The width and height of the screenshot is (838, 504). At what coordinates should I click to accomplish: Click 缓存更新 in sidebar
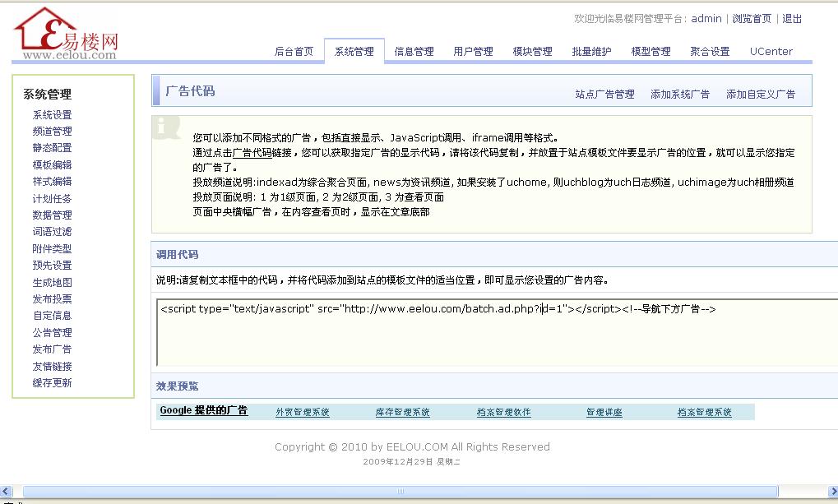[x=52, y=382]
